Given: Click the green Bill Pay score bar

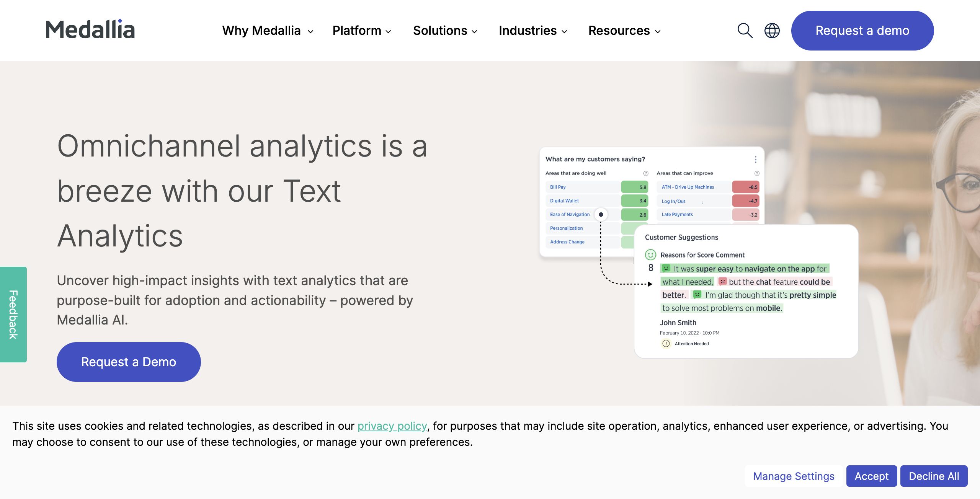Looking at the screenshot, I should tap(634, 187).
